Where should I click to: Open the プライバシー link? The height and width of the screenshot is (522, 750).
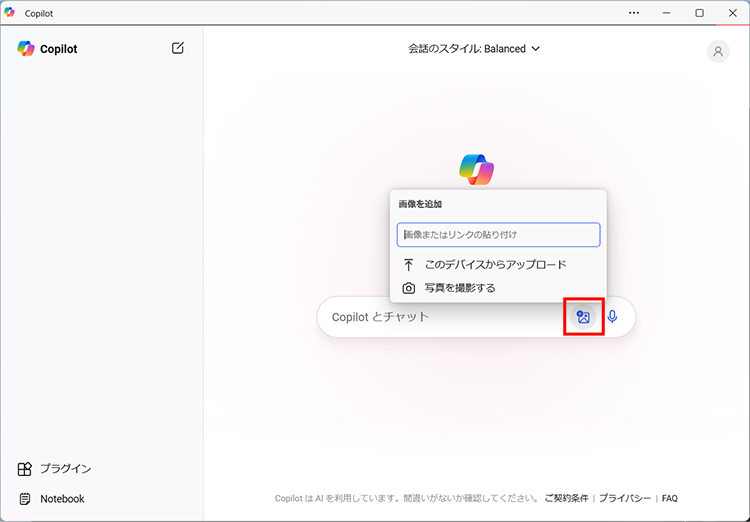pos(625,498)
